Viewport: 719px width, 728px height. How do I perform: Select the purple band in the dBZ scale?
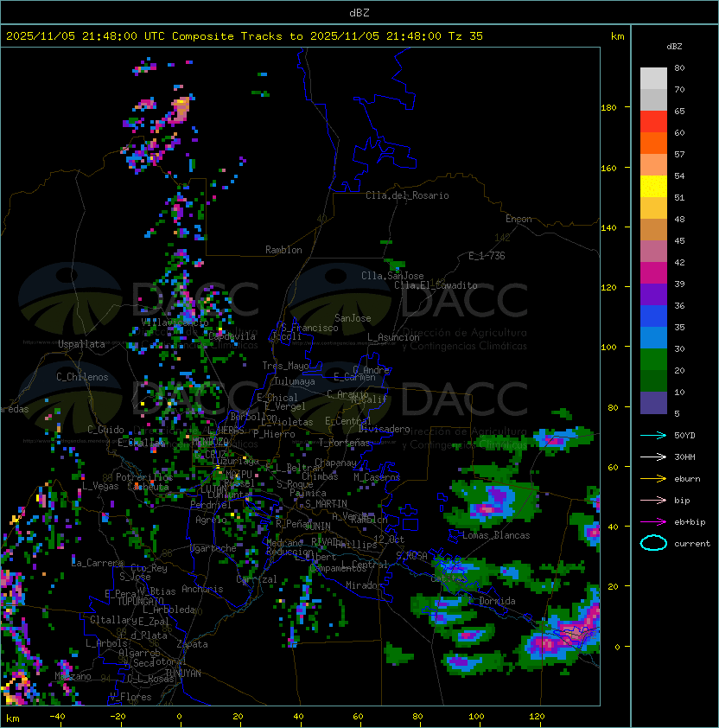(x=653, y=294)
